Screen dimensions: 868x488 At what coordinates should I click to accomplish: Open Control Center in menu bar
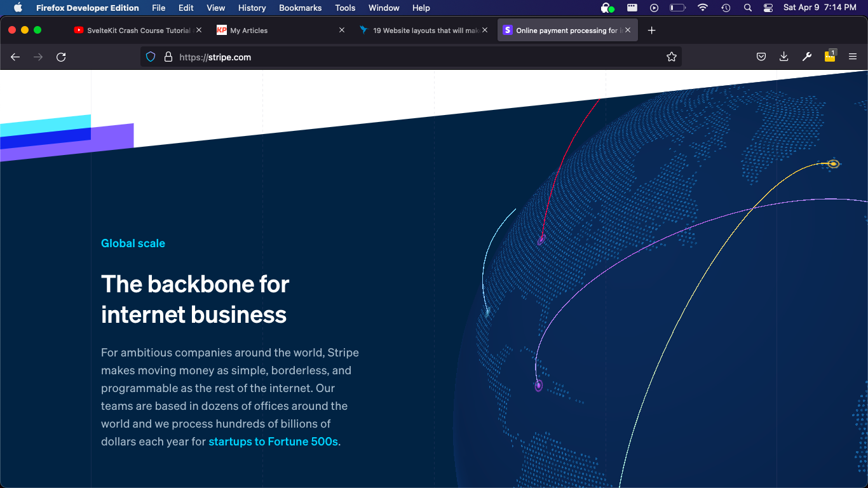768,8
